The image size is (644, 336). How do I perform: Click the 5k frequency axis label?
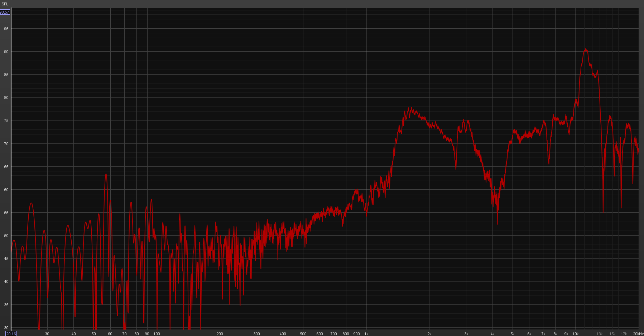513,334
